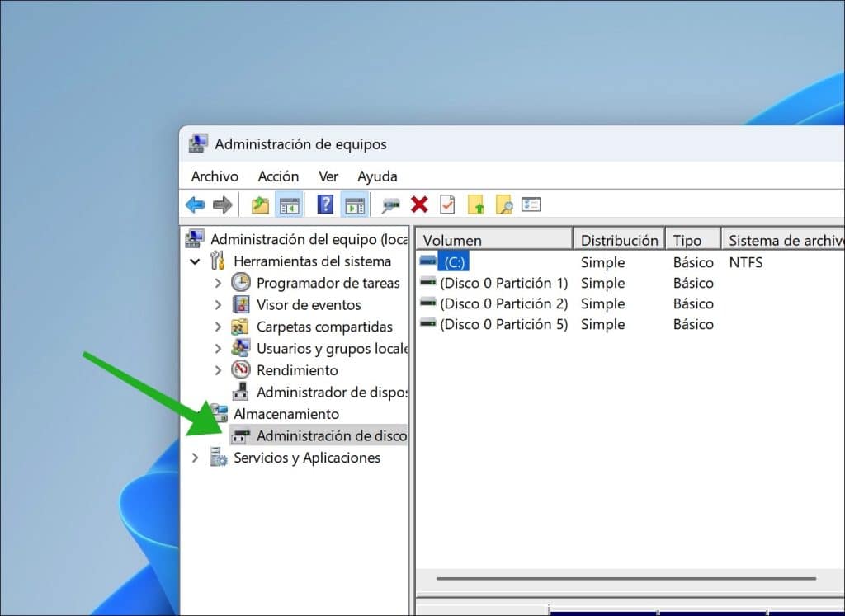Click the Almacenamiento storage icon
This screenshot has width=845, height=616.
coord(219,413)
